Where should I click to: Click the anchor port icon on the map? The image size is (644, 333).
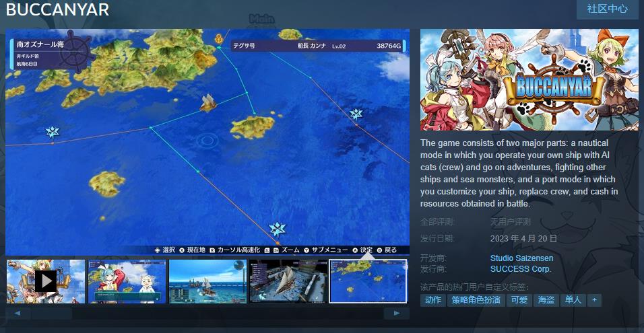pos(218,39)
